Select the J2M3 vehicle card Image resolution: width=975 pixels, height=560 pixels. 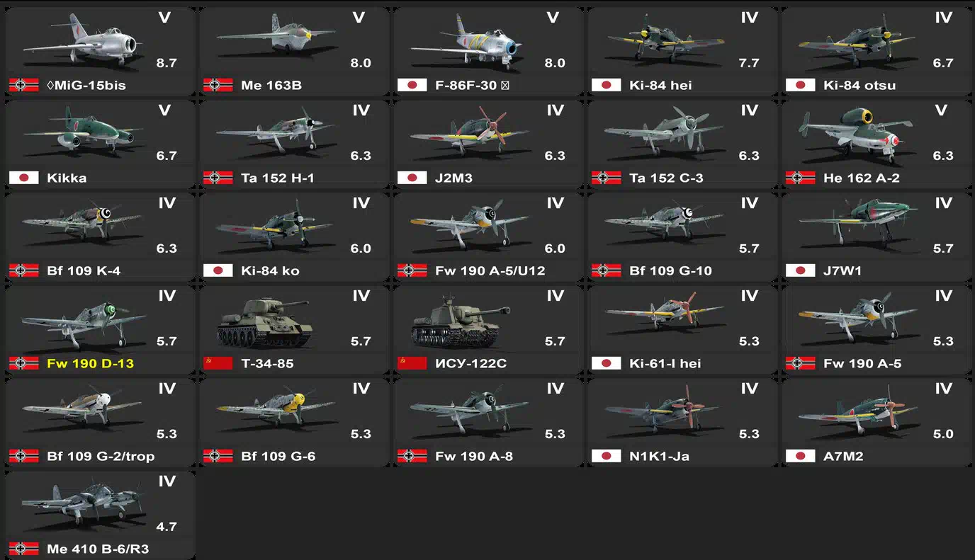[x=488, y=144]
